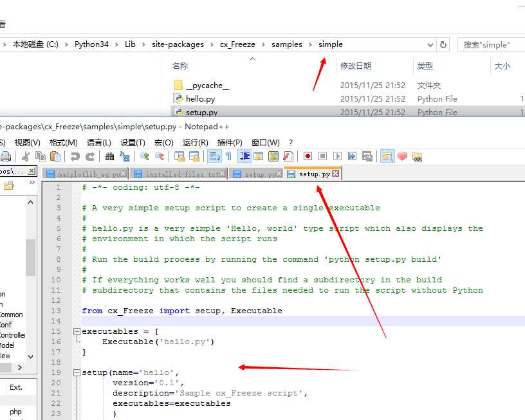This screenshot has width=525, height=420.
Task: Go to site-packages in the breadcrumb
Action: (178, 44)
